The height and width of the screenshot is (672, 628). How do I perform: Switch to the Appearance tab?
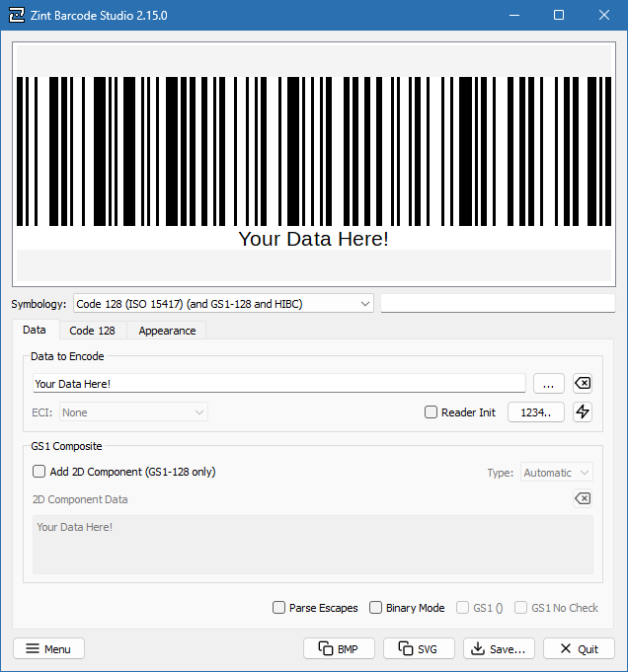167,331
